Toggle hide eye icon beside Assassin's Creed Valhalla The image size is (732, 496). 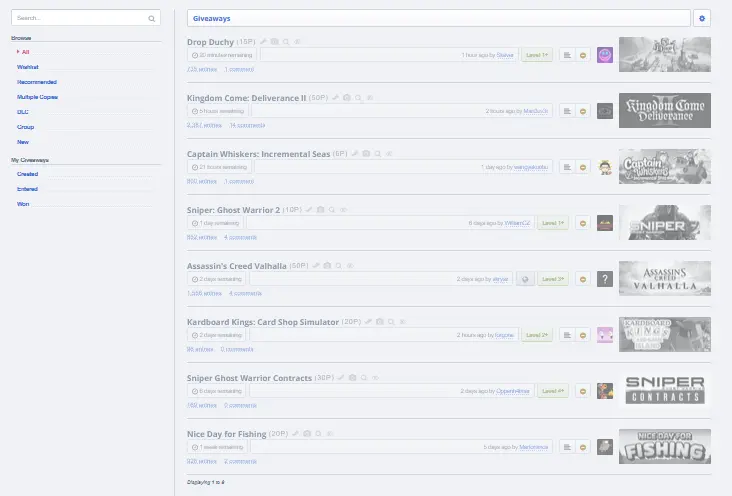(350, 266)
